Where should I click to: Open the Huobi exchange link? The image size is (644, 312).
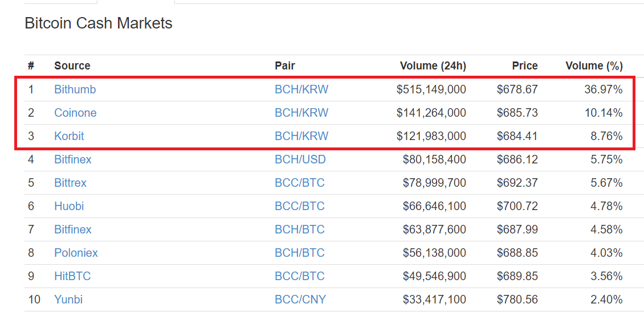pyautogui.click(x=69, y=206)
